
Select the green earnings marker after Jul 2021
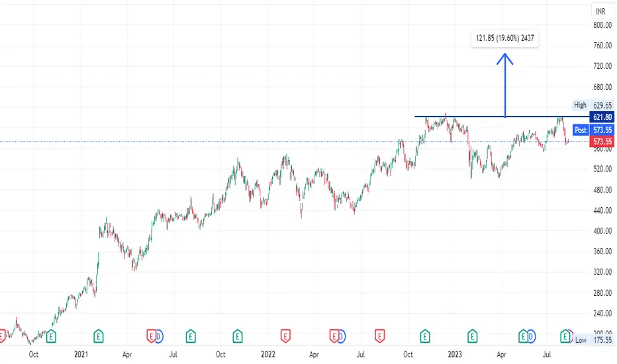(x=191, y=336)
